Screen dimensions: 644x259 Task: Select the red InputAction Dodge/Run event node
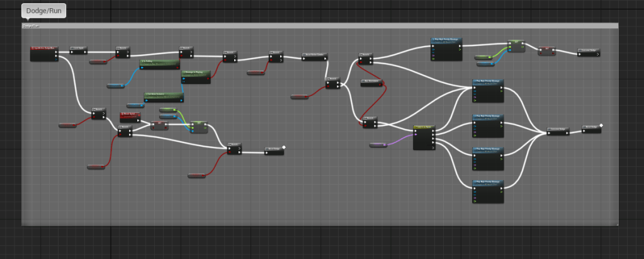pyautogui.click(x=44, y=54)
